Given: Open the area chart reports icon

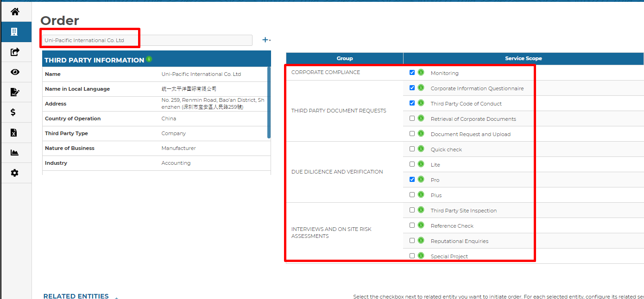Looking at the screenshot, I should click(14, 153).
